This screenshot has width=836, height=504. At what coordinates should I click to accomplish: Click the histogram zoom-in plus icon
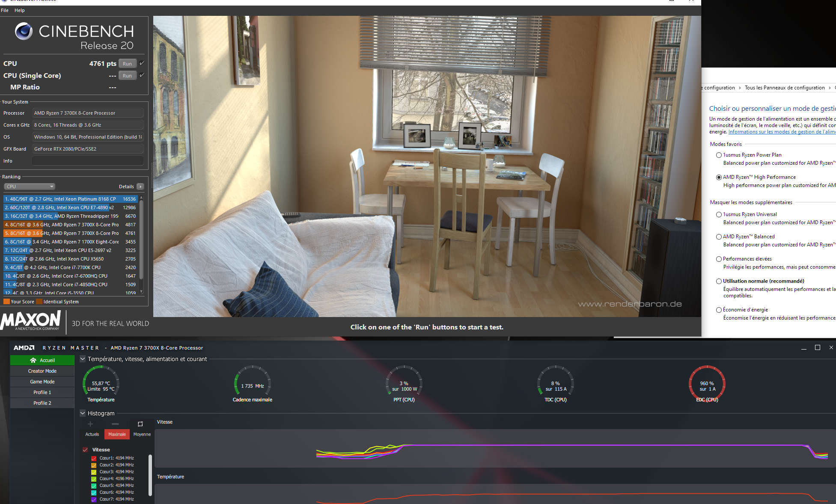click(90, 424)
